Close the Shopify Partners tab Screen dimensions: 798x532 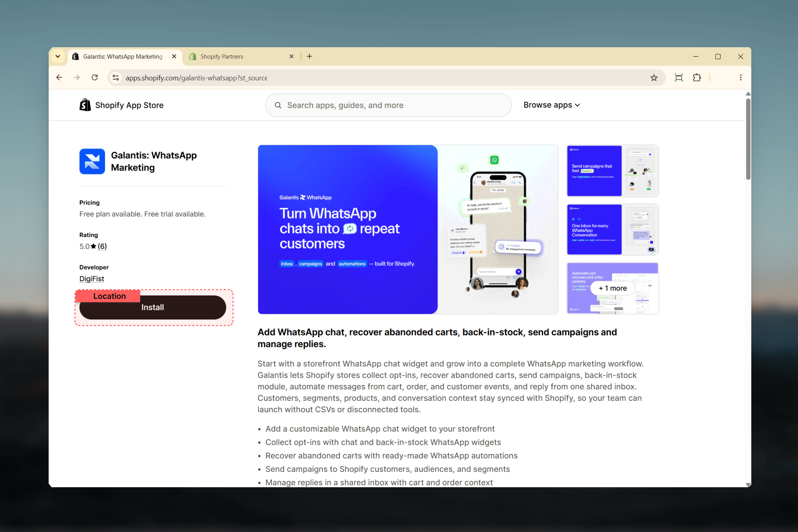point(291,56)
